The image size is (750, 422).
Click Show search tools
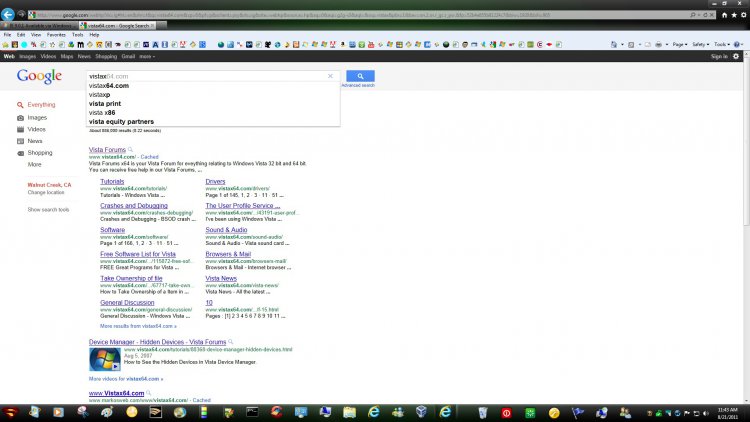click(48, 210)
